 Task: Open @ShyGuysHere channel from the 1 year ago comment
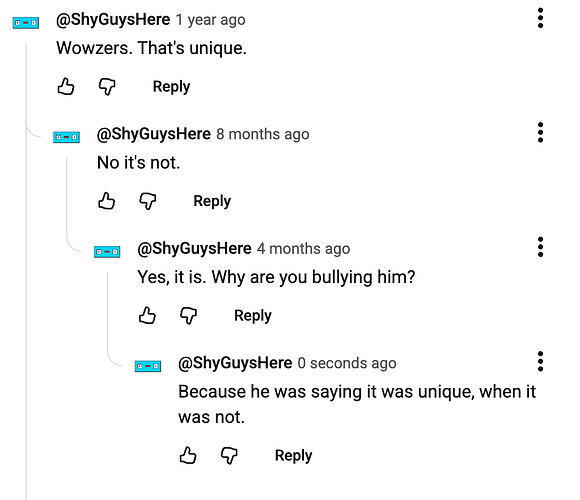(113, 20)
